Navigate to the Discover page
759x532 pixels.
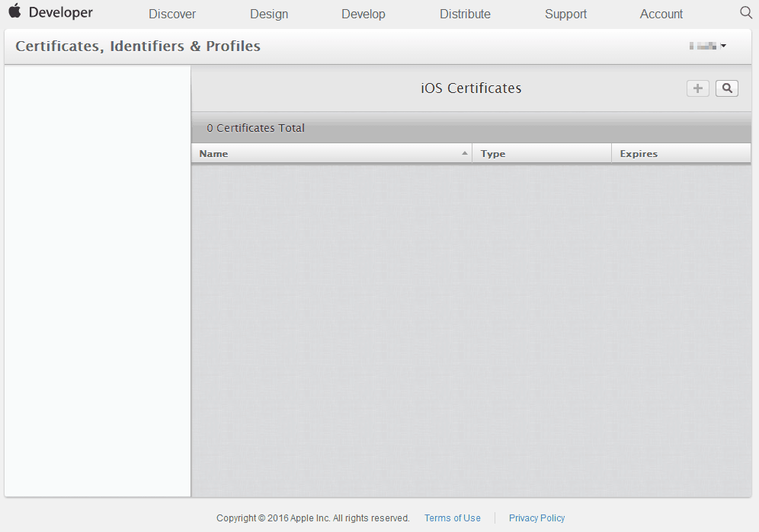[172, 14]
